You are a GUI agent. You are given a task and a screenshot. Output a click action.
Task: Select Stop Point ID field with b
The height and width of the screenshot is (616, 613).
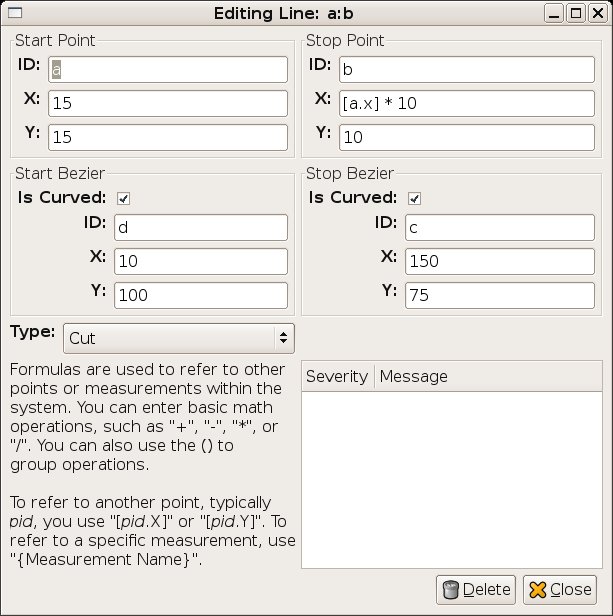pos(467,70)
